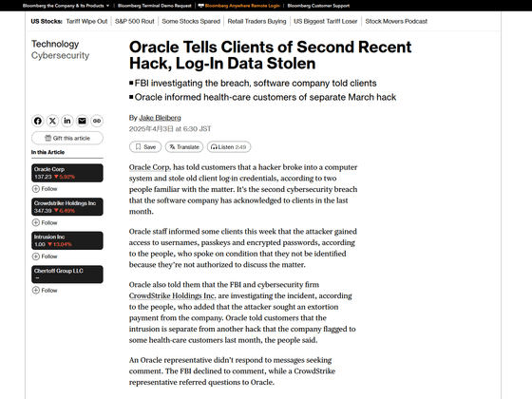Follow Chertoff Group LLC
The image size is (532, 399).
click(x=45, y=290)
